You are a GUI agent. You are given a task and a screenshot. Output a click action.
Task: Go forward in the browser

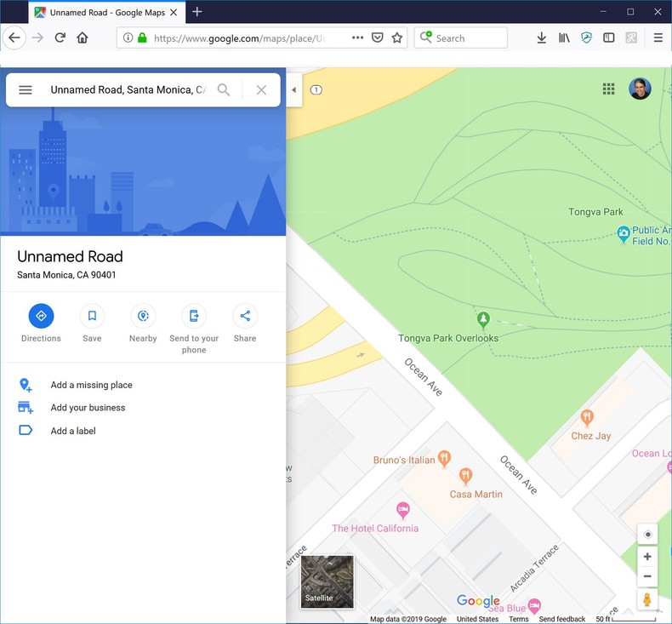[x=37, y=37]
